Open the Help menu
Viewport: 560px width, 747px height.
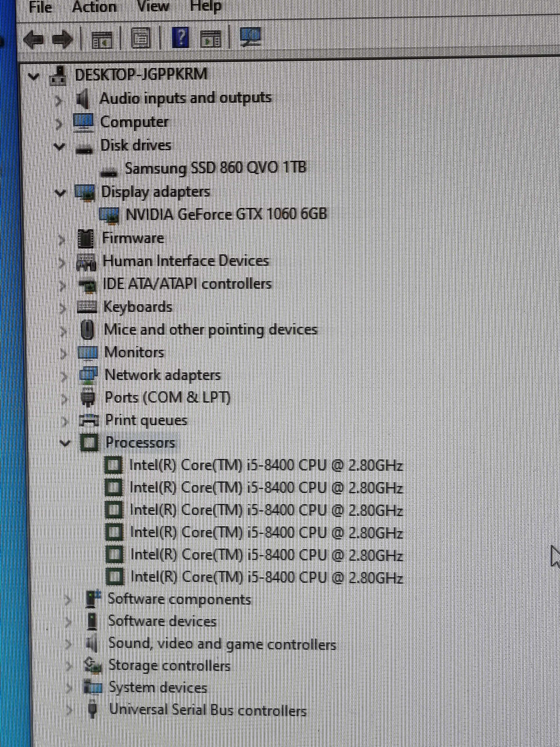206,6
